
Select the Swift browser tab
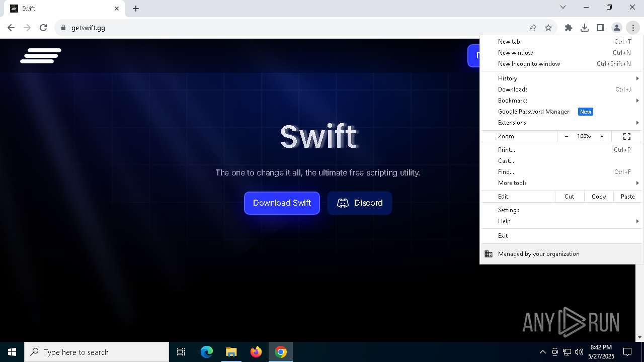tap(64, 9)
